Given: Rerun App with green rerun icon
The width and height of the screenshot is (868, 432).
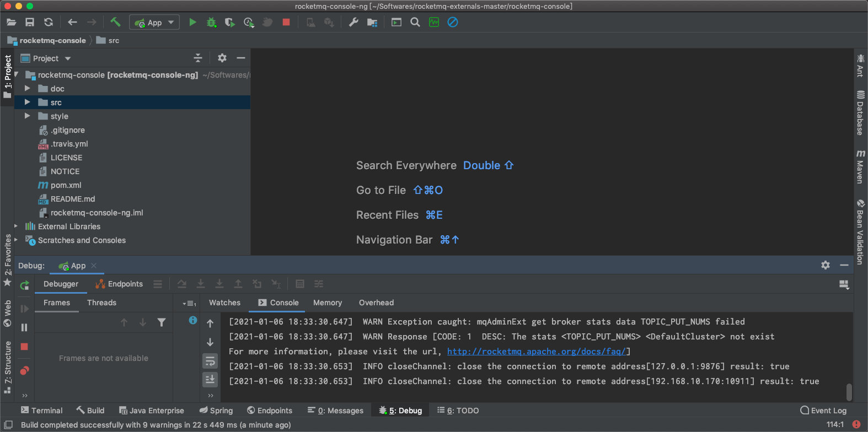Looking at the screenshot, I should (x=24, y=285).
